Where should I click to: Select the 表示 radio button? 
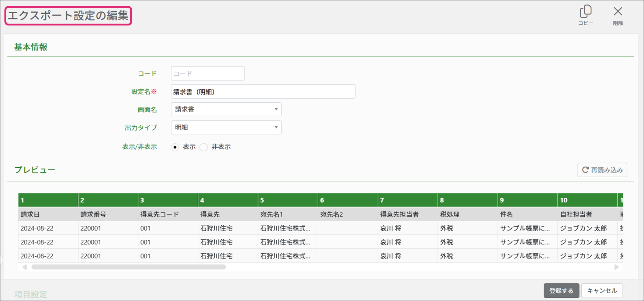[175, 147]
